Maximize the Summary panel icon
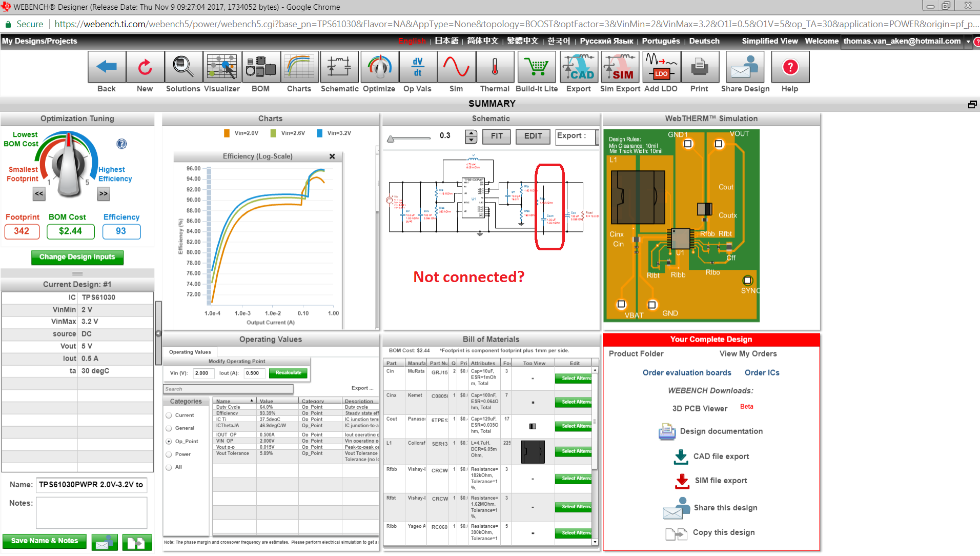The width and height of the screenshot is (980, 556). [972, 104]
